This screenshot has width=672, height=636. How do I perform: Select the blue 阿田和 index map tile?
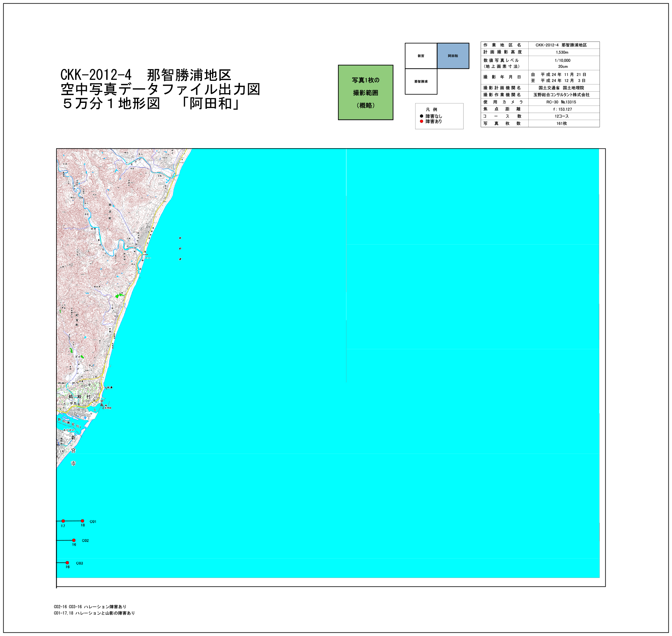coord(453,55)
